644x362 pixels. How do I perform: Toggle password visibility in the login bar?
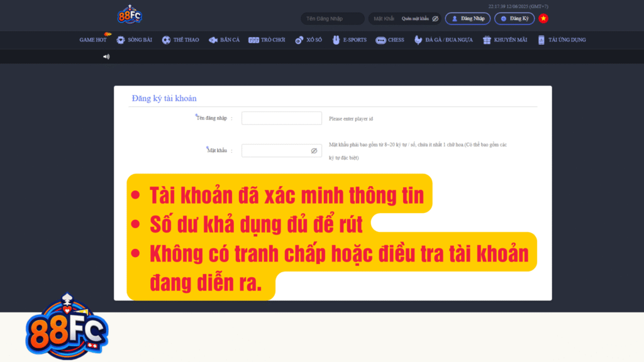point(434,18)
